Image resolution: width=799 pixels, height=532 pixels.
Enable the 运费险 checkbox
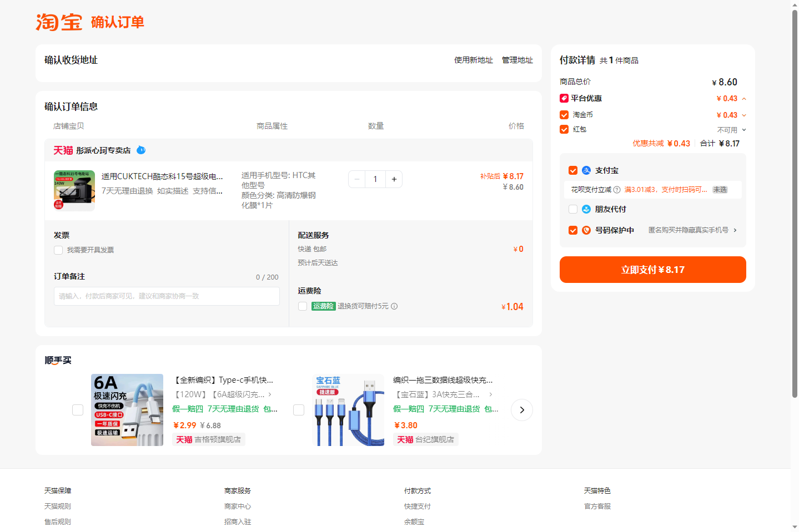(303, 306)
